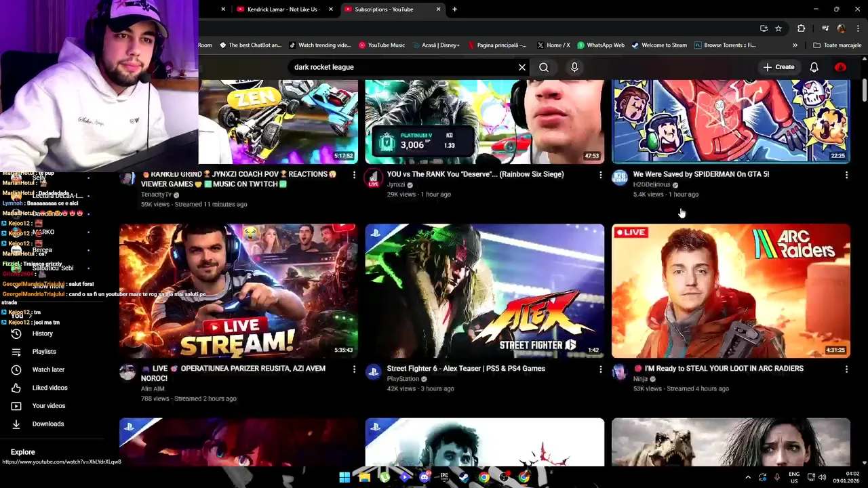Screen dimensions: 868x488
Task: Open TenacityTv channel avatar
Action: tap(127, 178)
